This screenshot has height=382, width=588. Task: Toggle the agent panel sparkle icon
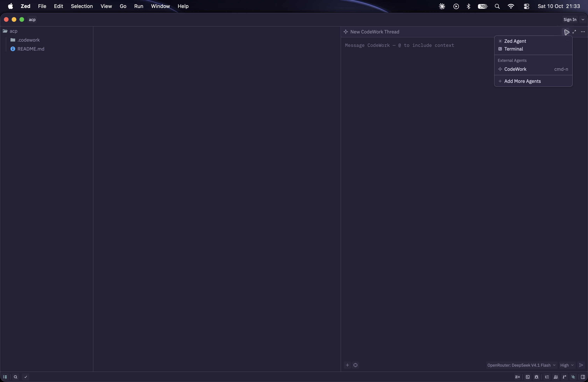click(x=573, y=377)
